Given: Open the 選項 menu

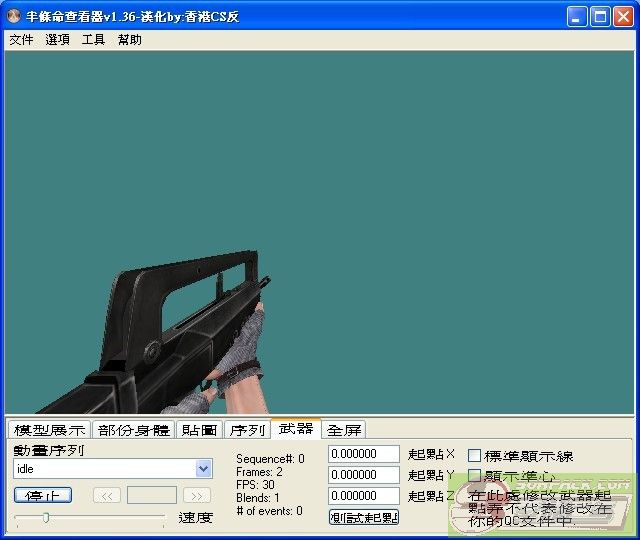Looking at the screenshot, I should [x=57, y=40].
